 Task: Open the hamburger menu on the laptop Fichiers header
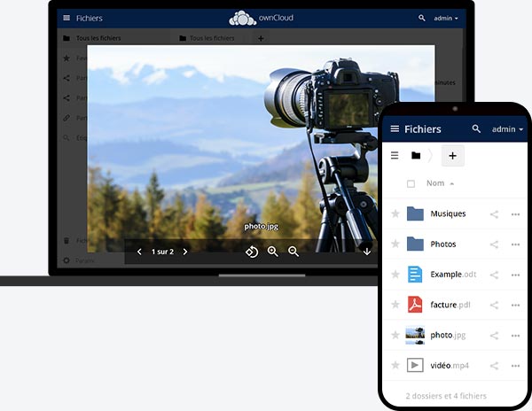click(x=66, y=18)
